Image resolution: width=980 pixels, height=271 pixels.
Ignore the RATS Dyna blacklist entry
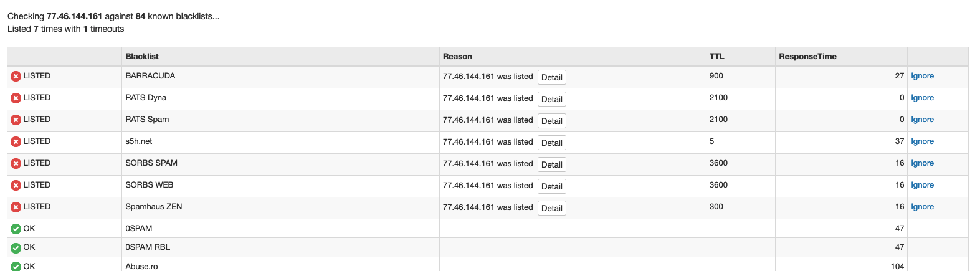[x=922, y=98]
